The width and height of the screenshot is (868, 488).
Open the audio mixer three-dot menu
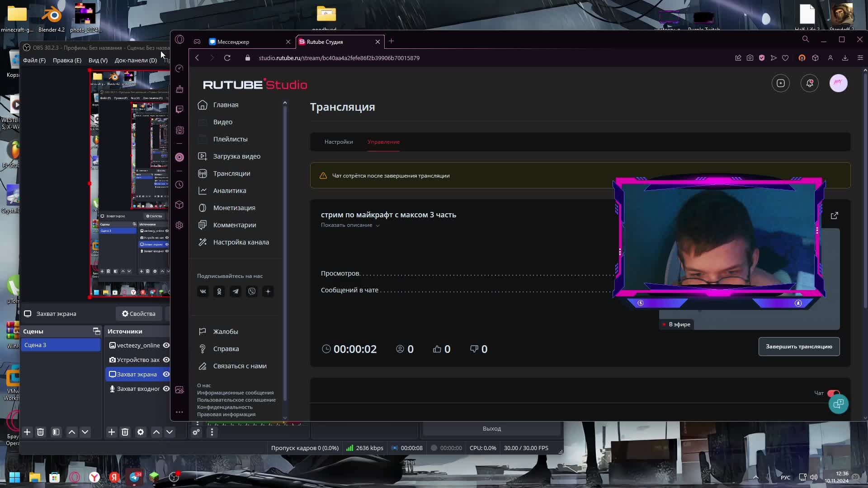click(x=212, y=432)
